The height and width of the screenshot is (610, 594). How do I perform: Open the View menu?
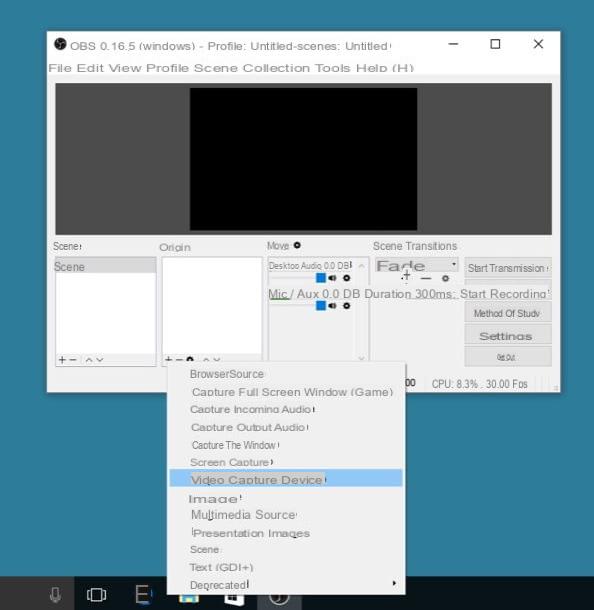tap(124, 68)
